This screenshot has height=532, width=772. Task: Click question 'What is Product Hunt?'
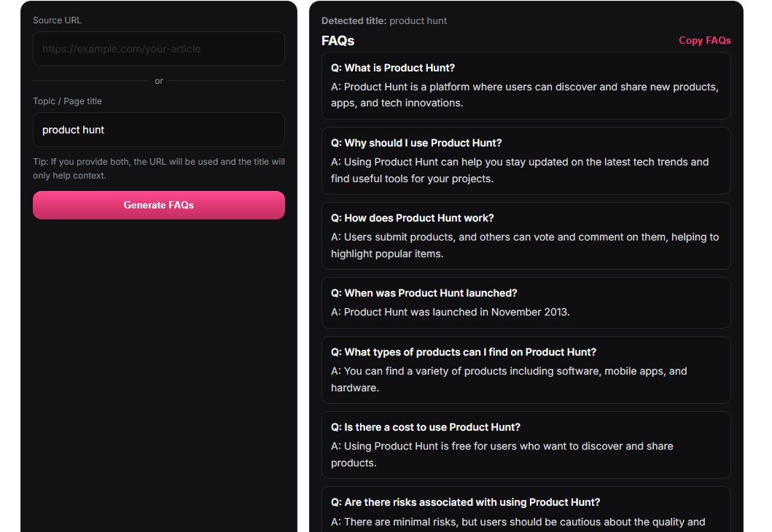pos(393,68)
